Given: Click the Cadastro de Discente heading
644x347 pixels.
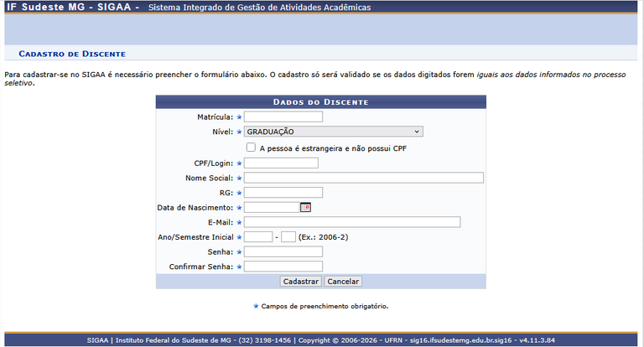Looking at the screenshot, I should (x=72, y=54).
